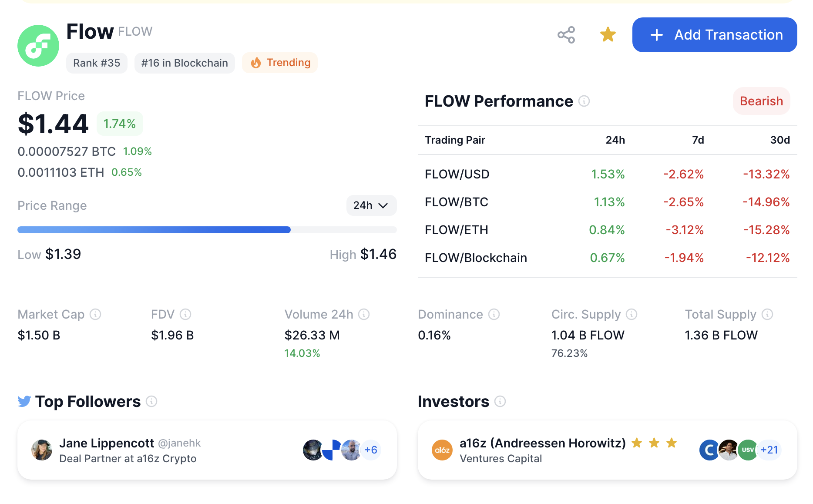
Task: Click the first dark follower avatar
Action: tap(312, 450)
